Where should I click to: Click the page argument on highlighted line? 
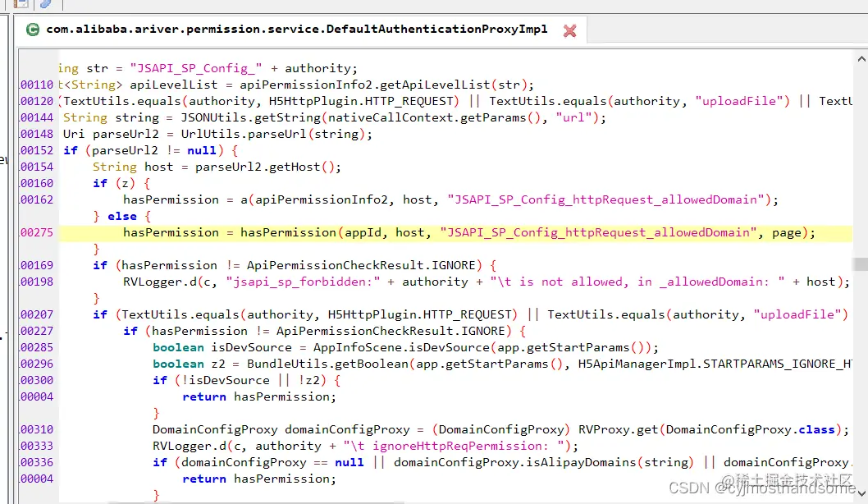(787, 232)
